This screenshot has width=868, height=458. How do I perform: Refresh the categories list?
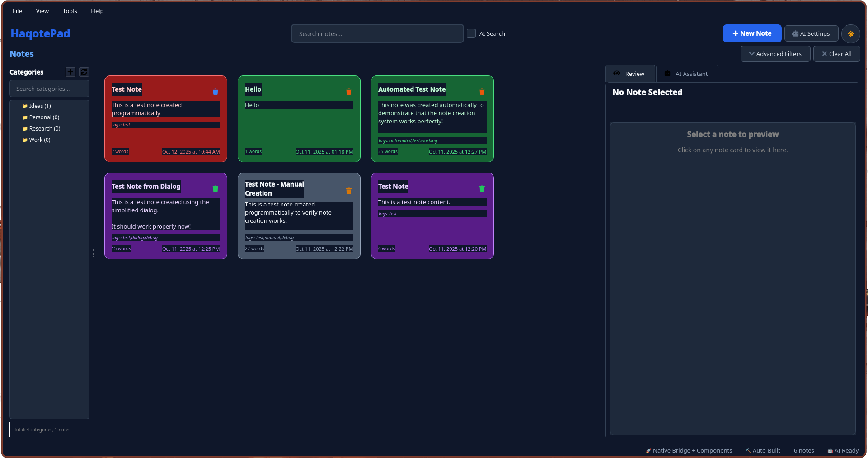click(84, 72)
